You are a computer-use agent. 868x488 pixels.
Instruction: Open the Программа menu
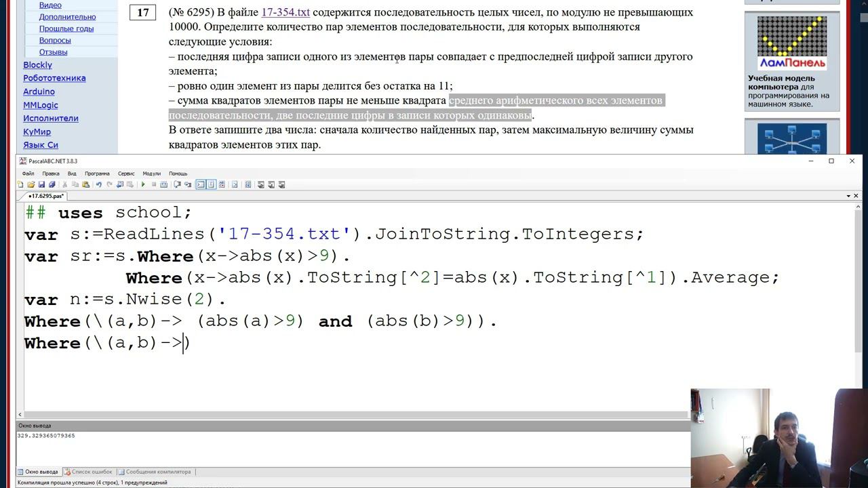tap(98, 174)
